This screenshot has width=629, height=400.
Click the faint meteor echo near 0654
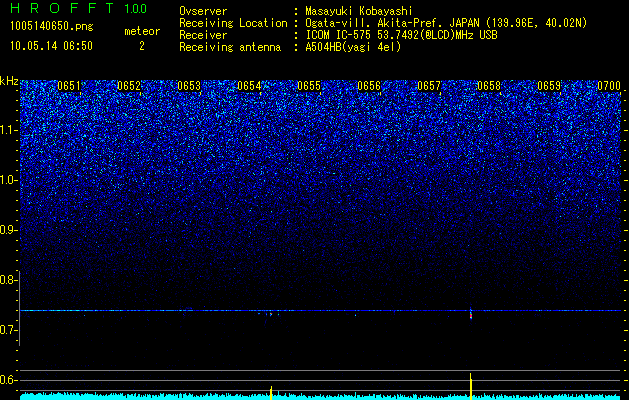pyautogui.click(x=271, y=315)
